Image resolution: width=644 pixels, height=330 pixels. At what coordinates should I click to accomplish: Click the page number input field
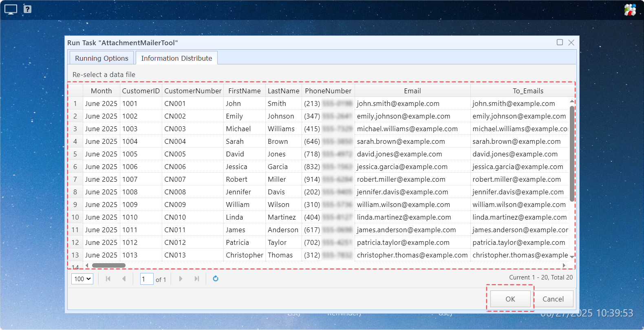147,279
